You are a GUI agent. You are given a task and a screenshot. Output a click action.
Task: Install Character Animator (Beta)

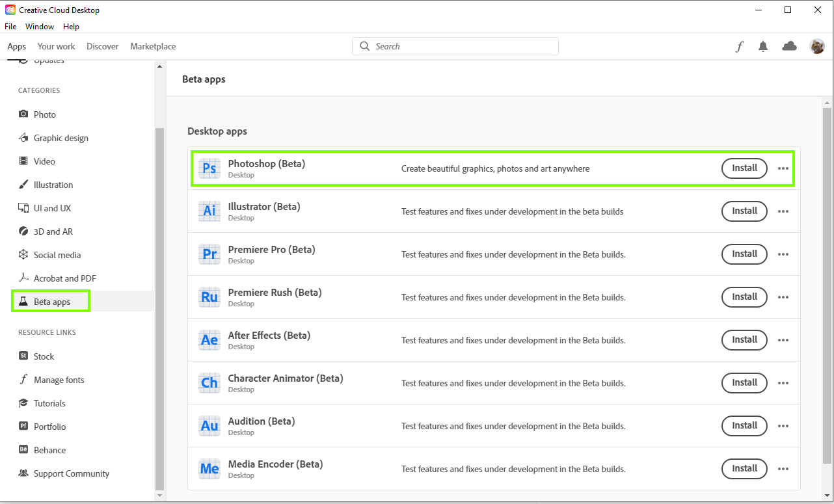point(744,383)
